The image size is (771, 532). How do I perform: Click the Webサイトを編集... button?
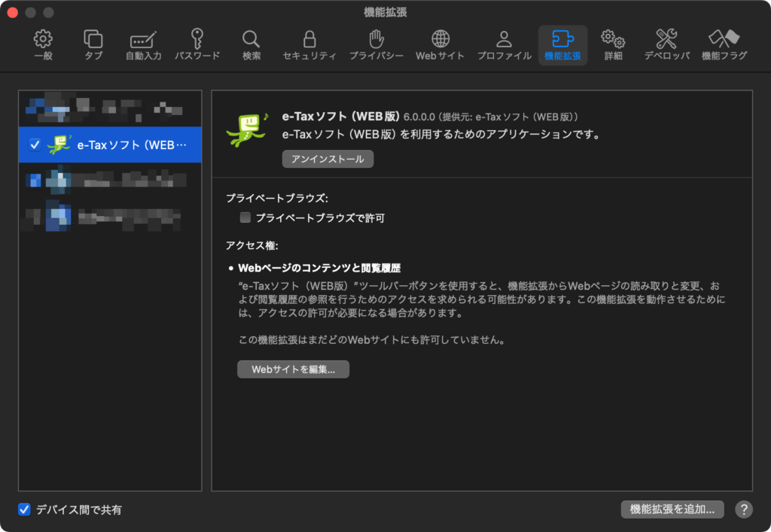coord(293,369)
